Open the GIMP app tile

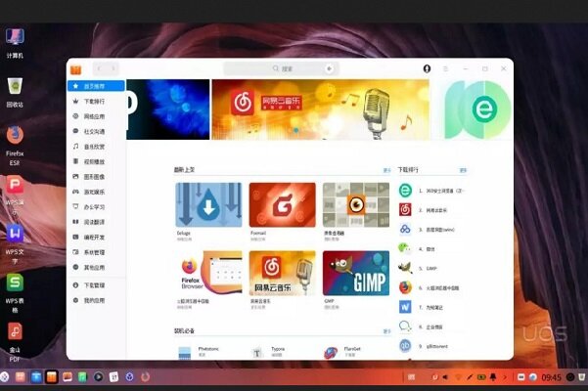(355, 274)
